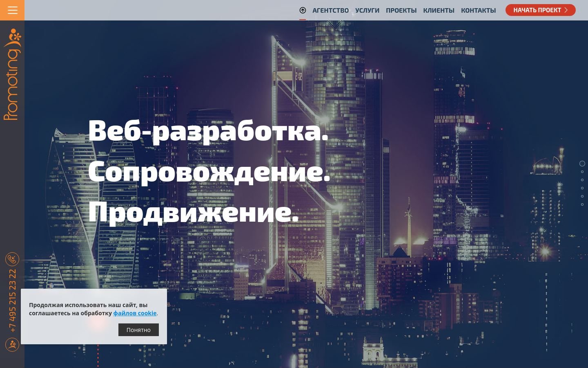Open the ПРОЕКТЫ menu item
The height and width of the screenshot is (368, 588).
[x=401, y=10]
